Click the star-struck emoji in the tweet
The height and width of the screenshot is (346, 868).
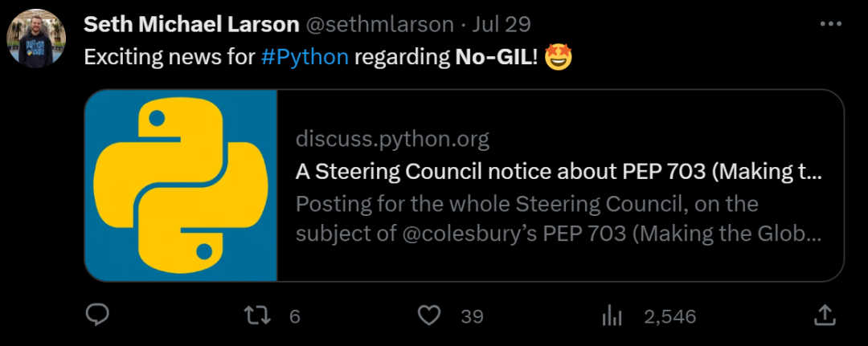click(559, 58)
